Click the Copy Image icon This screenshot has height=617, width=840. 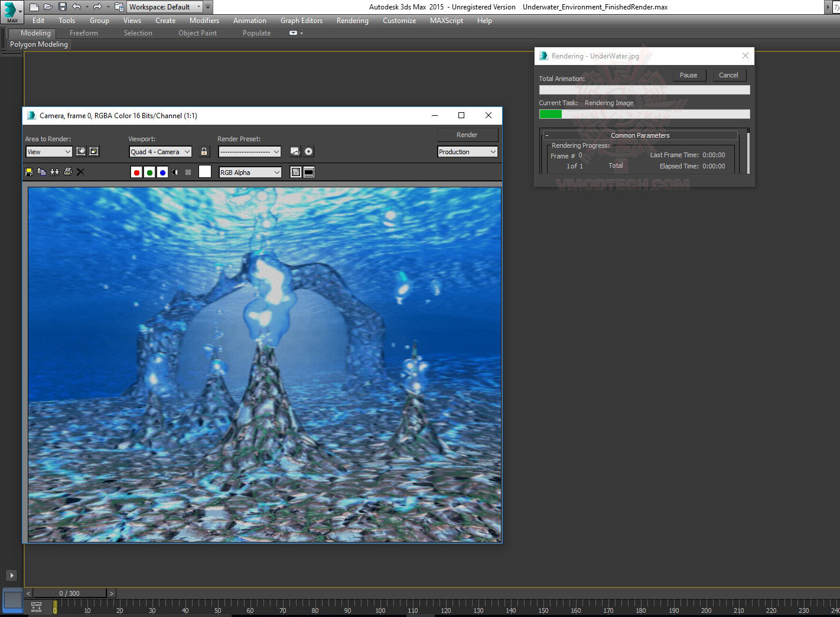pyautogui.click(x=41, y=172)
